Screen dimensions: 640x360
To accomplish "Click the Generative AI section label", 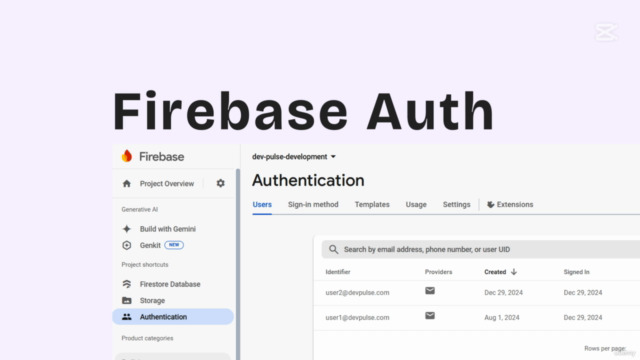I will 140,209.
